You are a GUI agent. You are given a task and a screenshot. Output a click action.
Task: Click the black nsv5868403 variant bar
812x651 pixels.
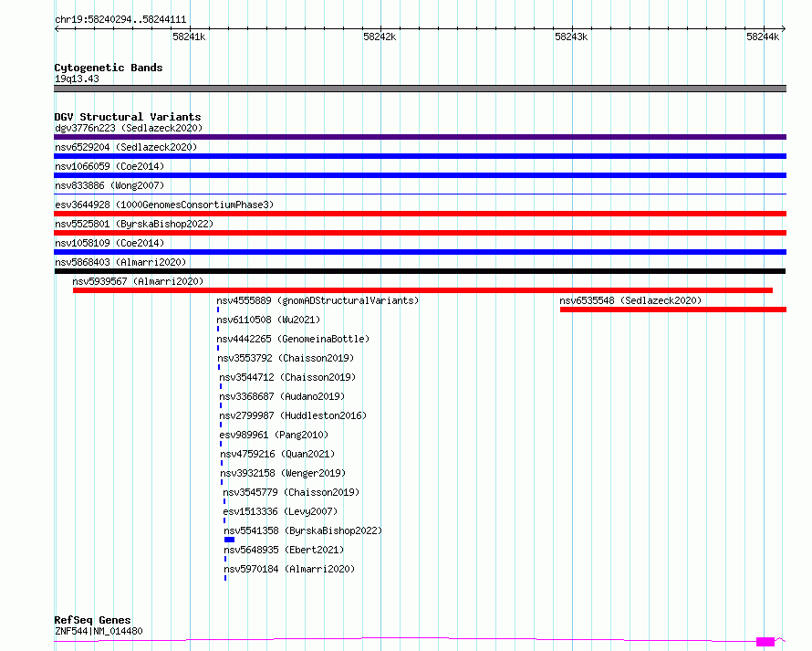(x=420, y=271)
